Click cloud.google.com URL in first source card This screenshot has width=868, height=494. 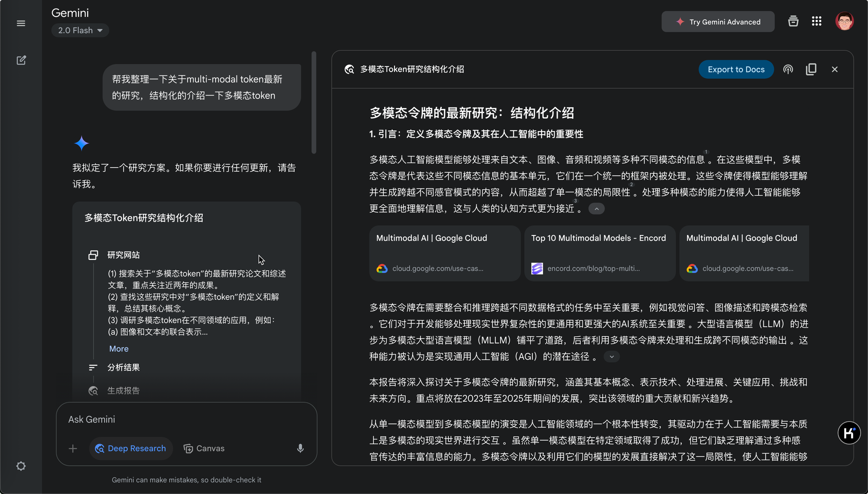click(437, 269)
